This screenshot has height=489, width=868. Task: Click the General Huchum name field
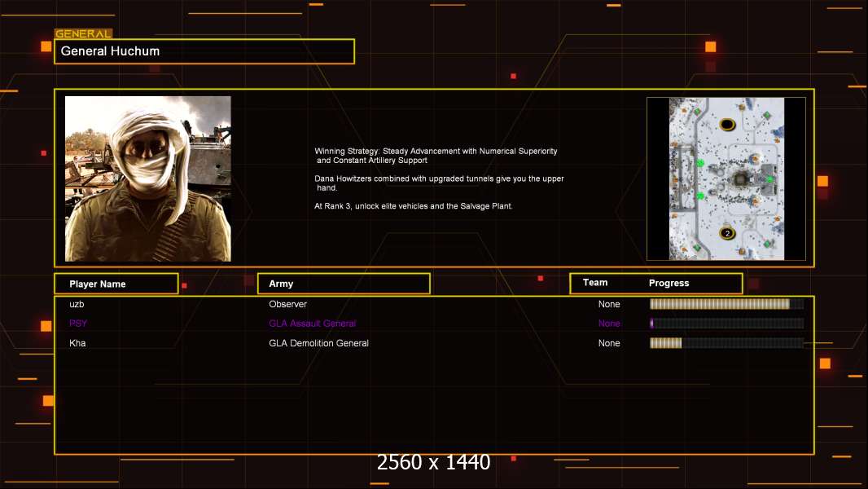click(x=204, y=51)
